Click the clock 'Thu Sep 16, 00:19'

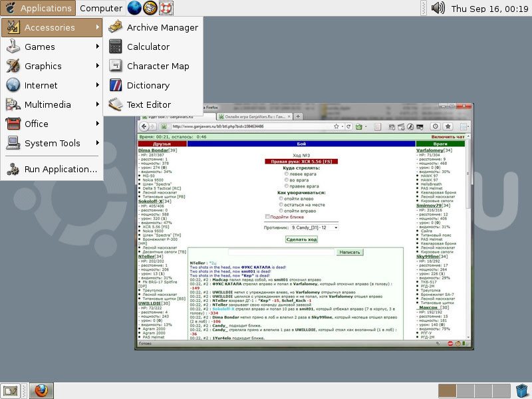(489, 9)
